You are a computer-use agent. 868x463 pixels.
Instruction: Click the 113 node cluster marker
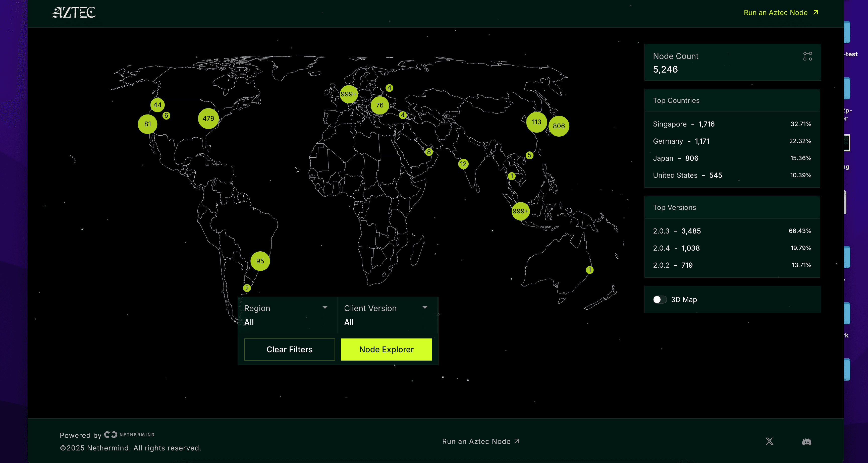pos(536,122)
